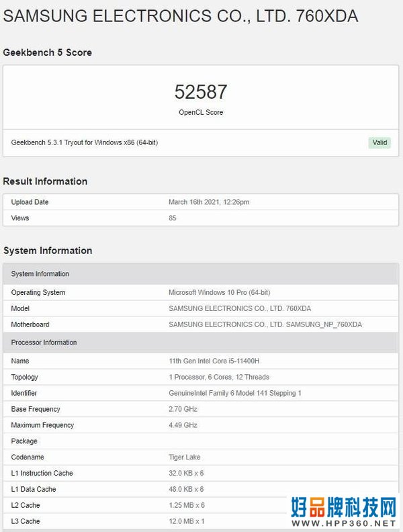The width and height of the screenshot is (403, 532).
Task: Click the Base Frequency label
Action: click(x=36, y=409)
